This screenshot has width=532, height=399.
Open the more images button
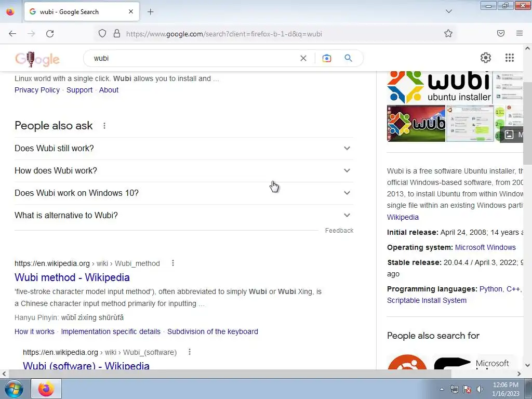pos(512,135)
